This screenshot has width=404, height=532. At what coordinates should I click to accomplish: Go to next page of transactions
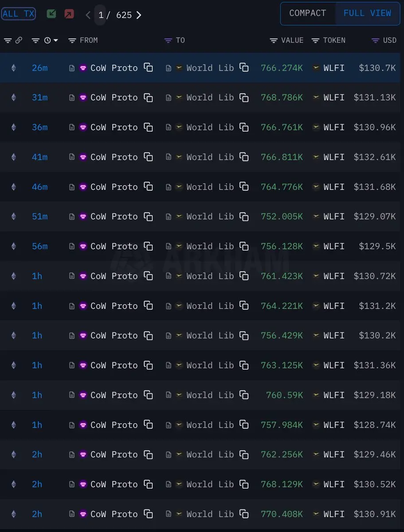(139, 15)
